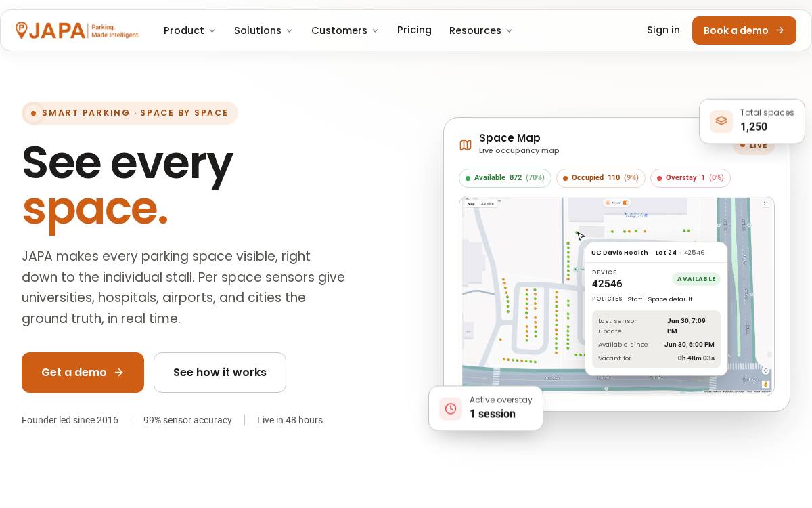
Task: Expand the Product dropdown chevron
Action: (x=212, y=30)
